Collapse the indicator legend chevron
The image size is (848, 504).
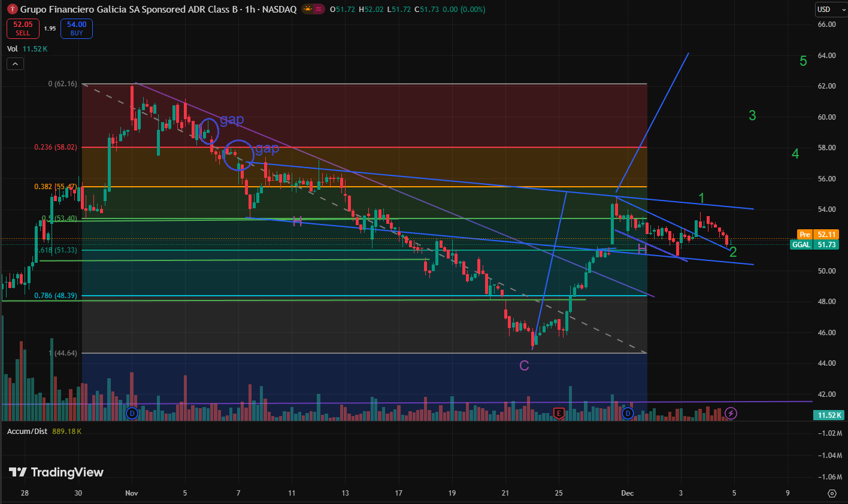(x=15, y=63)
